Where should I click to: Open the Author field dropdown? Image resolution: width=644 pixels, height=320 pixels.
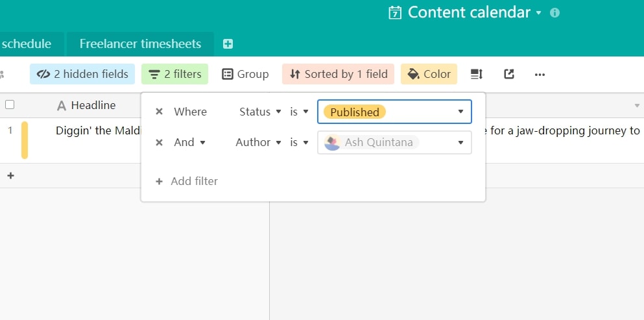click(x=258, y=142)
